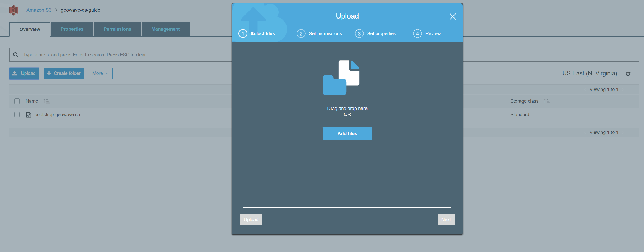Click the step 4 Review circle
This screenshot has height=252, width=644.
pos(417,33)
